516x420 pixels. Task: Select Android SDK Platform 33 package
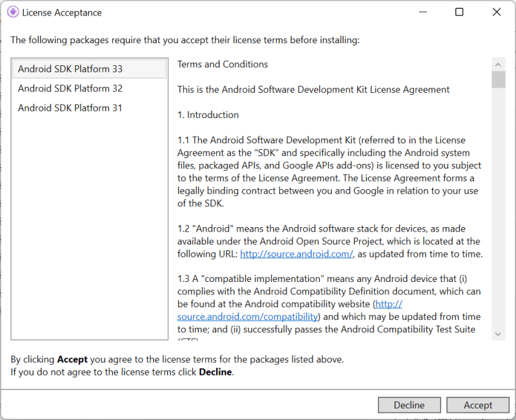(89, 69)
